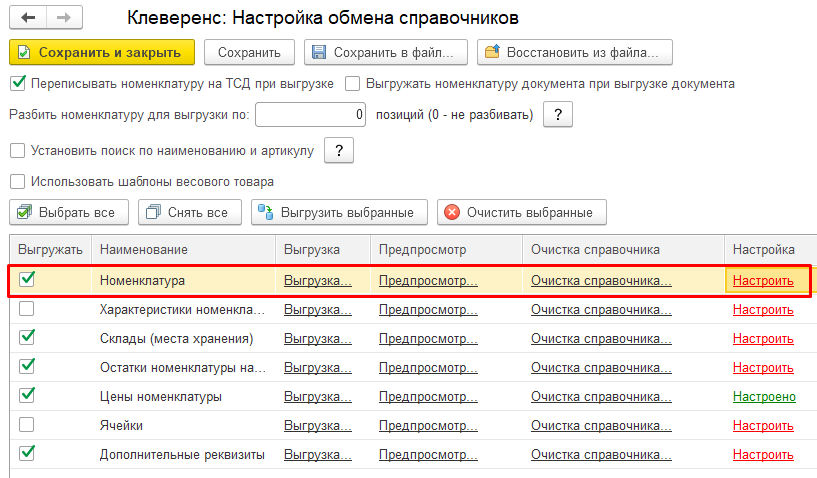Click 'Настроить' for Остатки номенклатуры row

763,367
